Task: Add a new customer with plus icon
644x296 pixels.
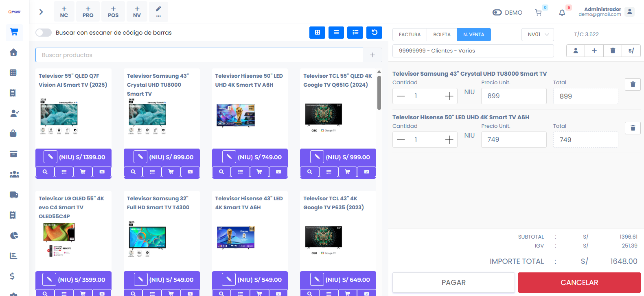Action: pos(594,50)
